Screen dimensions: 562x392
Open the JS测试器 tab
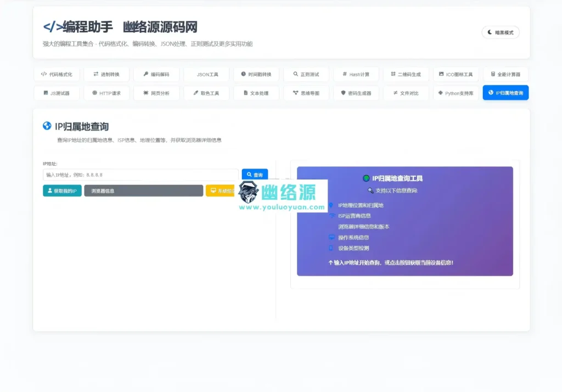click(57, 93)
